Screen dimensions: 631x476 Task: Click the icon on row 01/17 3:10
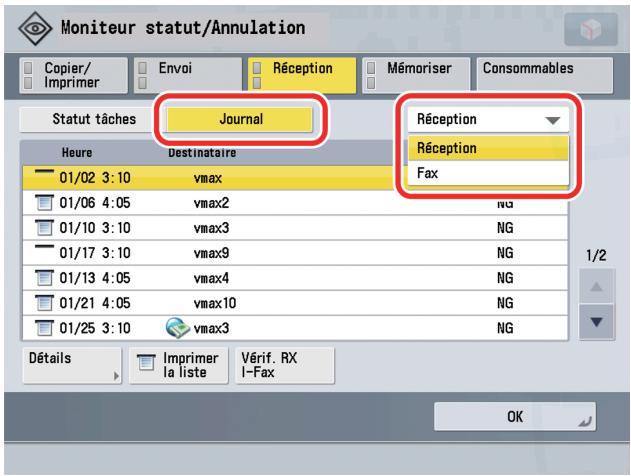(x=44, y=247)
